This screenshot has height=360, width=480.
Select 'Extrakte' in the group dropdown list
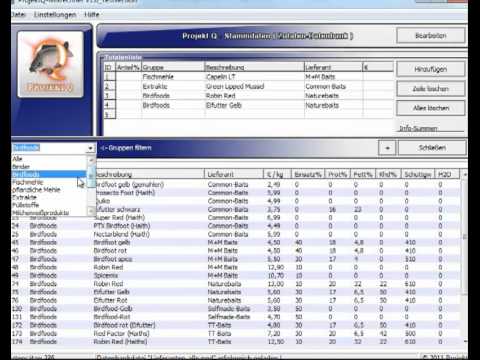tap(49, 197)
